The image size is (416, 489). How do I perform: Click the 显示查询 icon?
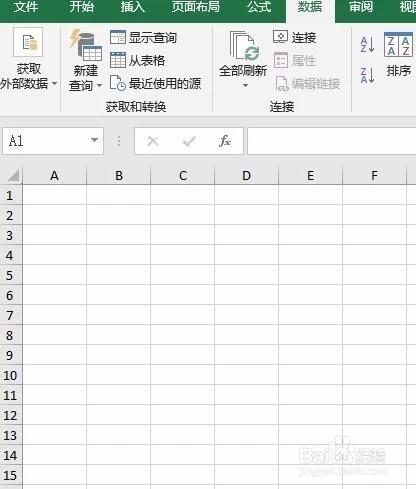(x=118, y=37)
